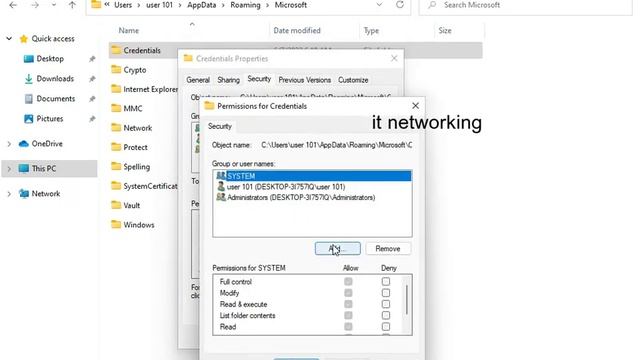640x360 pixels.
Task: Unpin Pictures via its pin icon
Action: (x=92, y=119)
